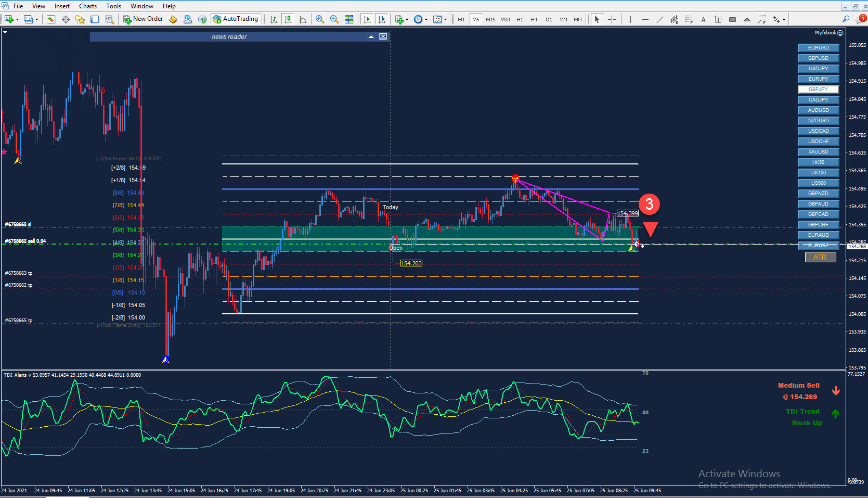Image resolution: width=868 pixels, height=498 pixels.
Task: Open the New Chart toolbar icon
Action: [9, 19]
